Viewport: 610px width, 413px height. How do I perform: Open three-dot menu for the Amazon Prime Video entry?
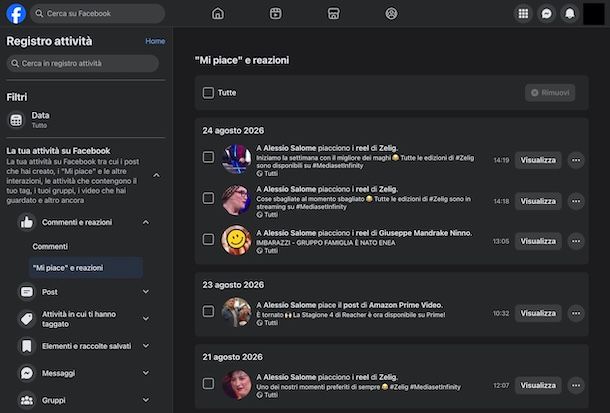[576, 313]
